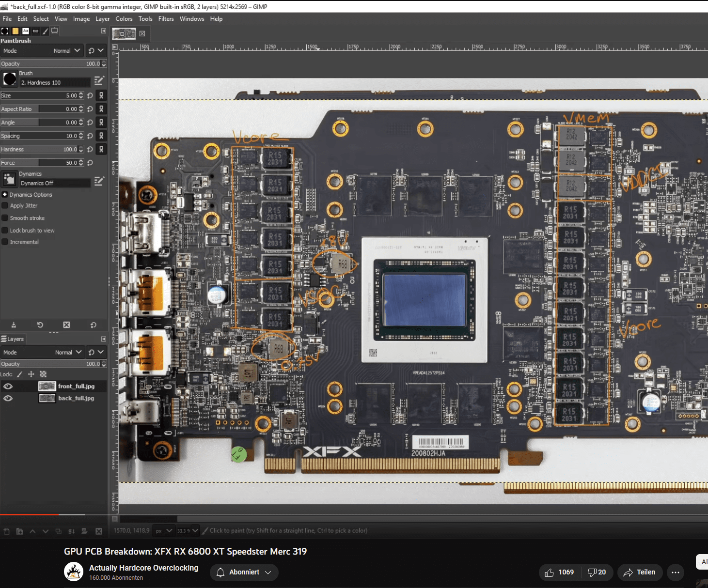The image size is (708, 588).
Task: Reset tool options to defaults
Action: point(93,325)
